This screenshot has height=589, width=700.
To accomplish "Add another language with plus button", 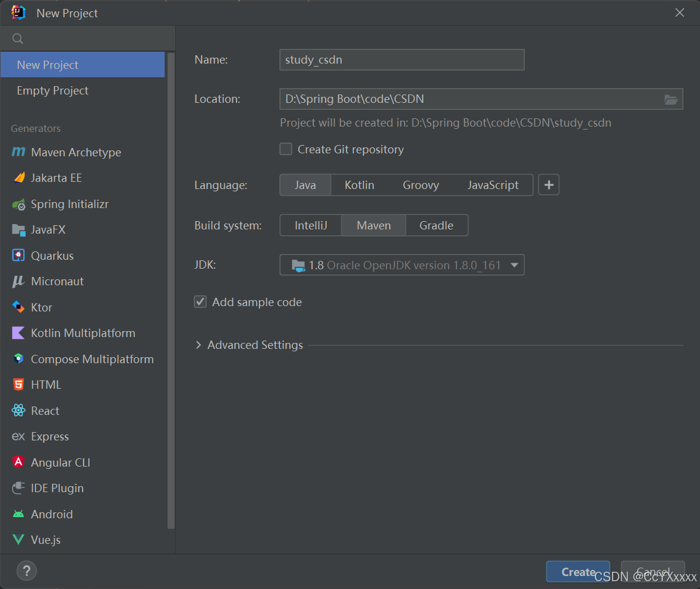I will pyautogui.click(x=548, y=185).
